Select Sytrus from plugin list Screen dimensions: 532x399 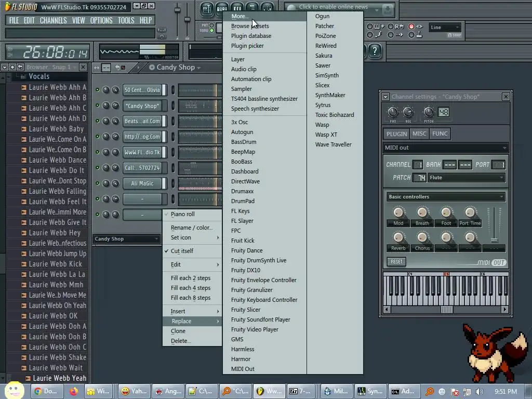click(x=323, y=105)
